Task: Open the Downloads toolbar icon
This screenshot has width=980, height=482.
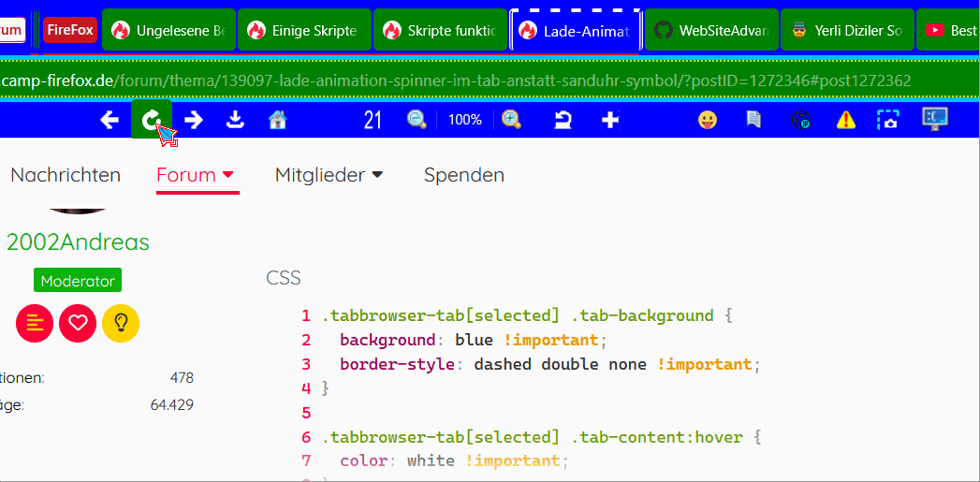Action: [x=235, y=120]
